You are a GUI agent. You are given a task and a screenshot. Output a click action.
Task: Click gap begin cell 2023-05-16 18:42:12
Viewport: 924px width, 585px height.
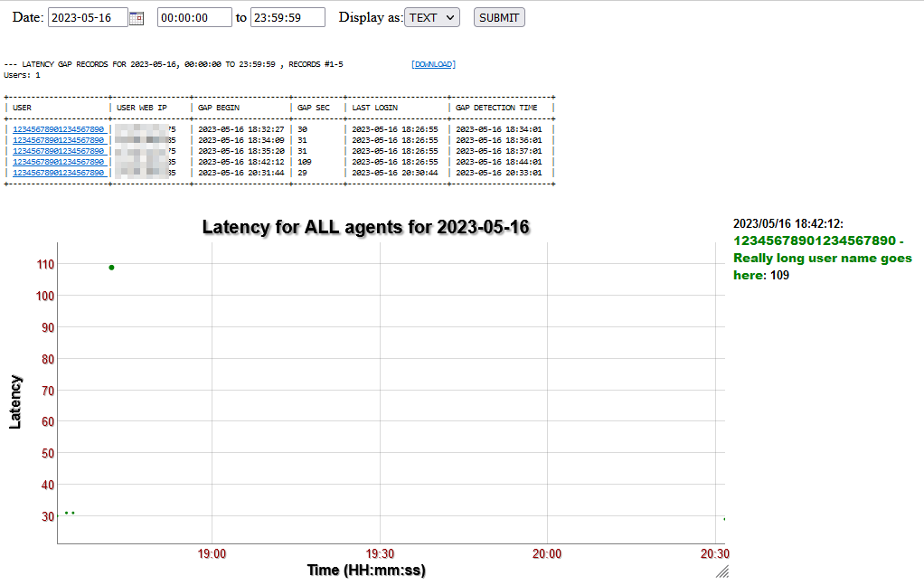coord(241,162)
